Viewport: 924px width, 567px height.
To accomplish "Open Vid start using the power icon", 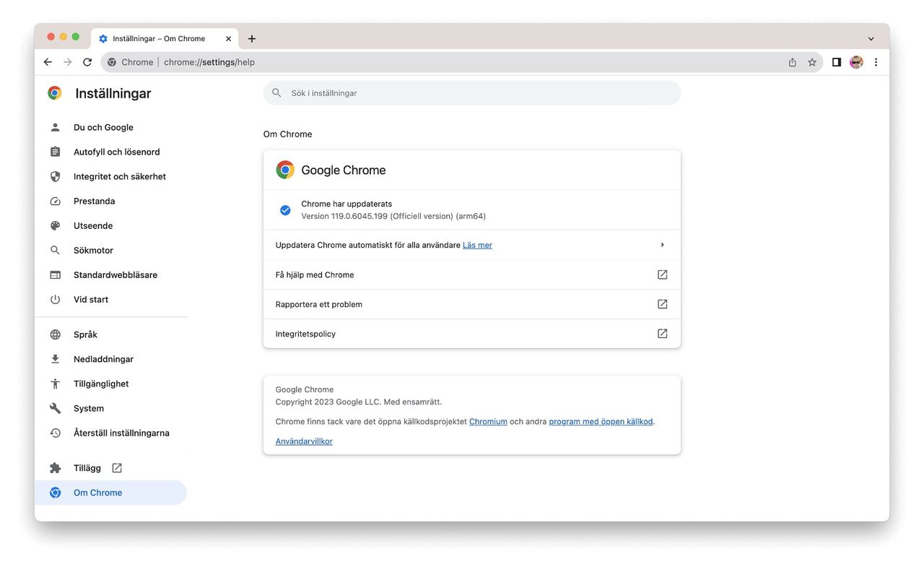I will click(56, 299).
